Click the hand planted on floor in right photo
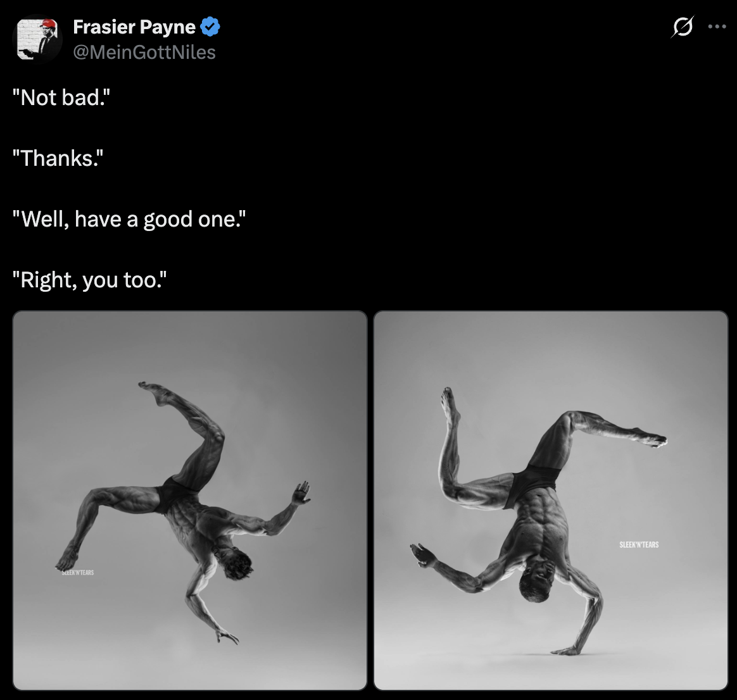The image size is (737, 700). pyautogui.click(x=568, y=651)
